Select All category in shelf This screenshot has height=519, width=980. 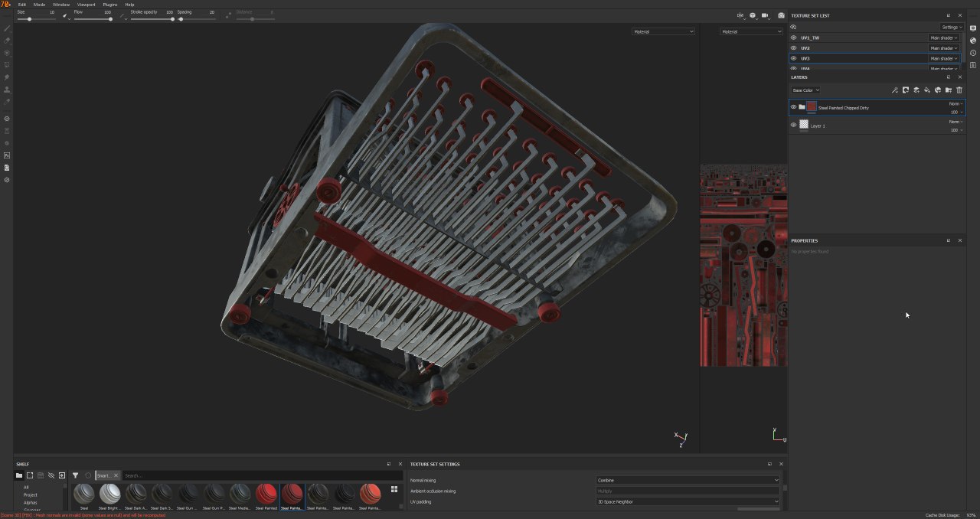click(x=26, y=487)
